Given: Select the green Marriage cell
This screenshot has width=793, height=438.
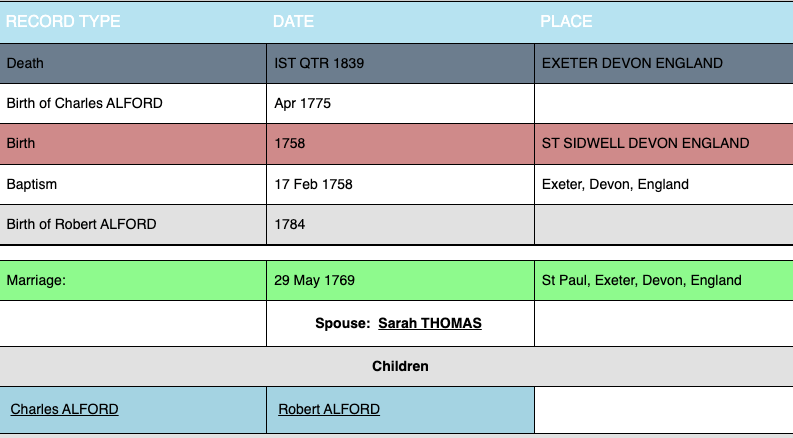Looking at the screenshot, I should point(36,280).
